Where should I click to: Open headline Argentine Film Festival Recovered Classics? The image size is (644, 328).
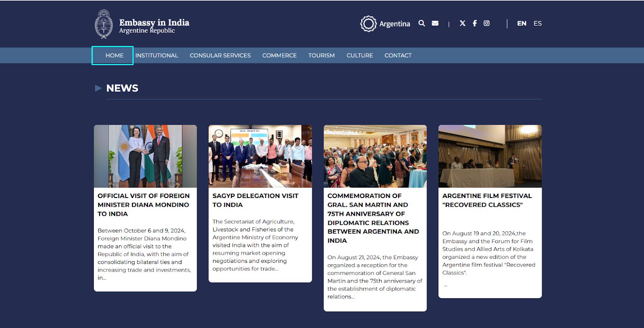(x=487, y=200)
